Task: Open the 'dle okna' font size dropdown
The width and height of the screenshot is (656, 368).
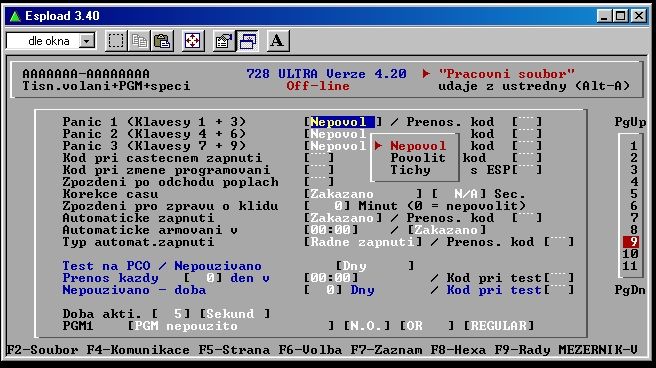Action: [87, 41]
